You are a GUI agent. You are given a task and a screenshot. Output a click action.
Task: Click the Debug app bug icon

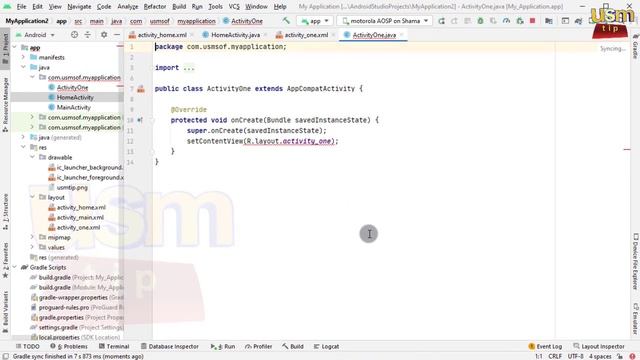pyautogui.click(x=480, y=21)
